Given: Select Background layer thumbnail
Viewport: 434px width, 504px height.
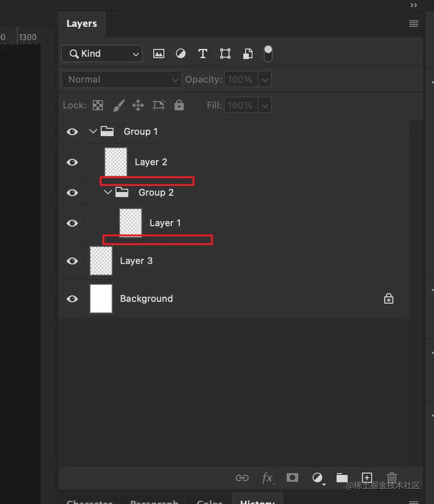Looking at the screenshot, I should click(x=101, y=299).
